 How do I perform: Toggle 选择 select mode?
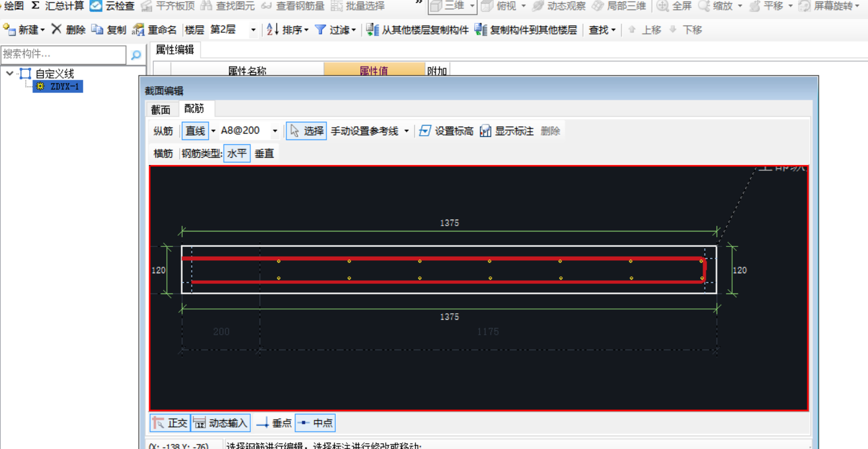[x=306, y=131]
